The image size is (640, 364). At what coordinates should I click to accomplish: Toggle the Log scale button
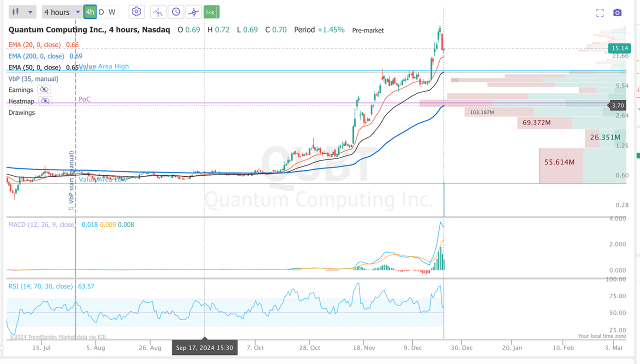[211, 12]
